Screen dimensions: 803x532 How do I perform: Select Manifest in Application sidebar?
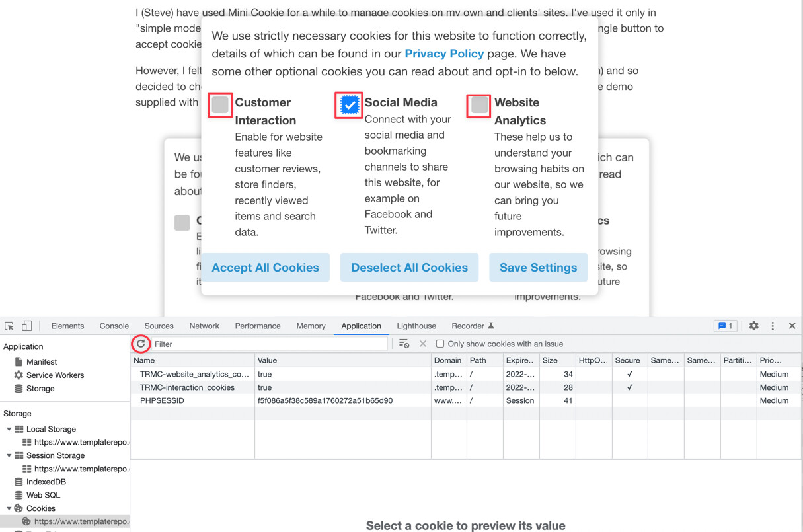[42, 362]
